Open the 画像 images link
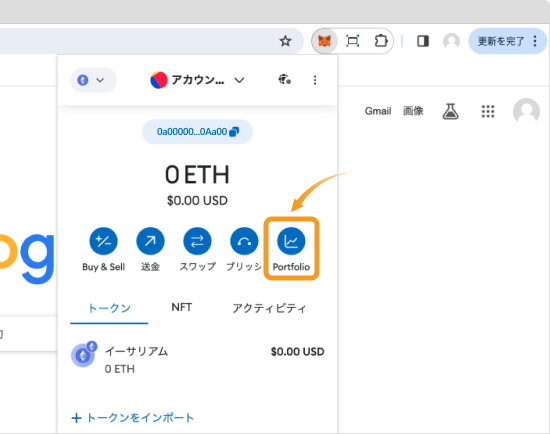 413,111
